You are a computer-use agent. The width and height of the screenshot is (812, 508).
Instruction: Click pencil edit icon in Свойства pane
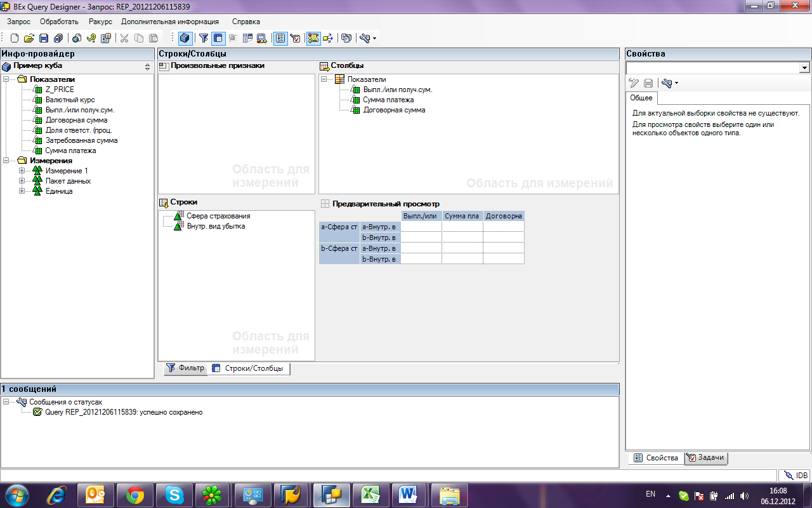[633, 83]
